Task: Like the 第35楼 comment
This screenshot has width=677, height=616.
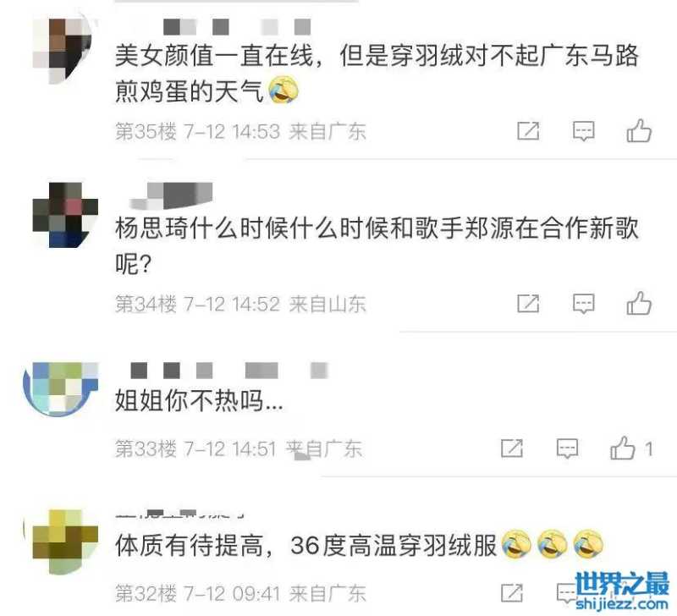Action: click(639, 130)
